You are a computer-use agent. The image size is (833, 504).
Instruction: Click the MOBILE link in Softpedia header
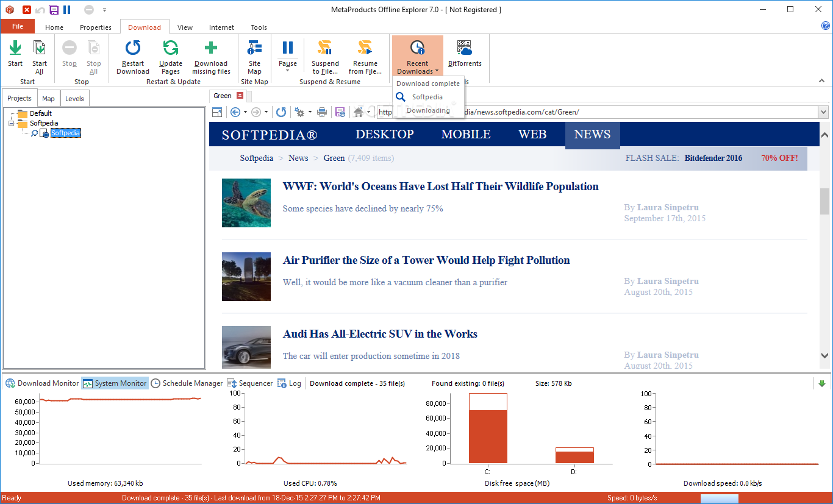coord(466,135)
